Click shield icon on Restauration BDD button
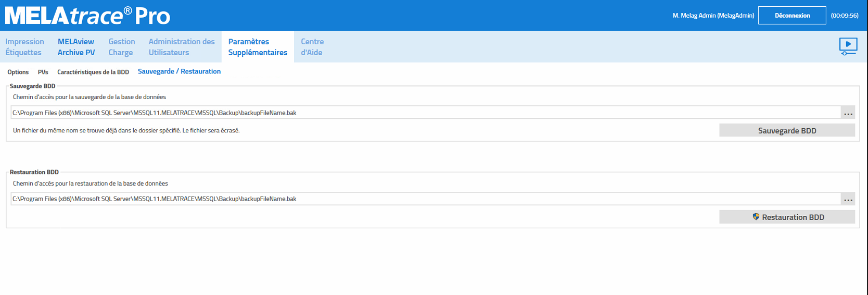This screenshot has width=868, height=295. [756, 217]
